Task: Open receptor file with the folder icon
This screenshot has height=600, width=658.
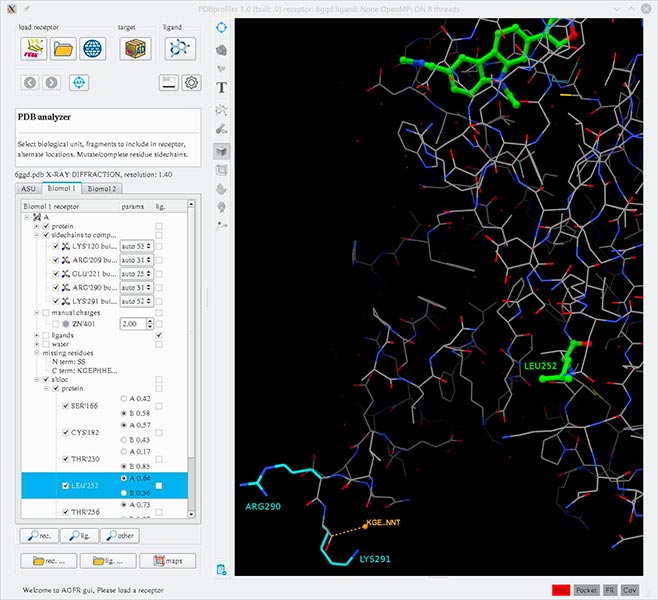Action: tap(64, 47)
